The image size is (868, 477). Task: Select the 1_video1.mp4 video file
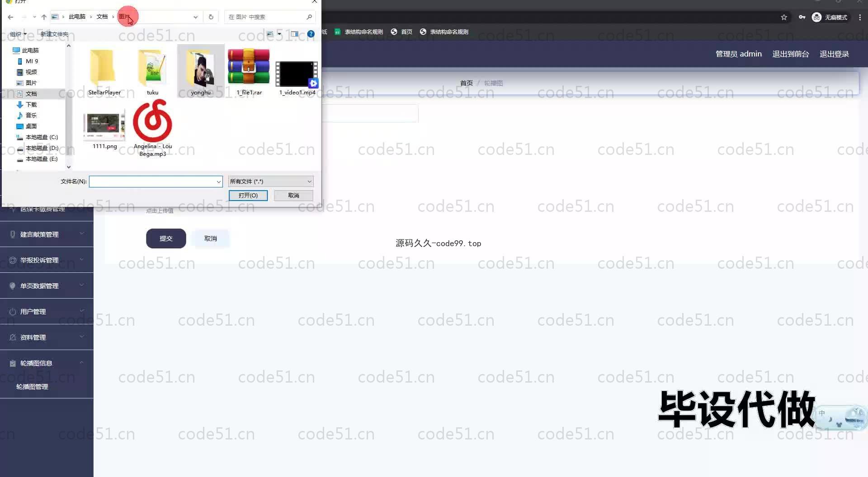coord(297,72)
